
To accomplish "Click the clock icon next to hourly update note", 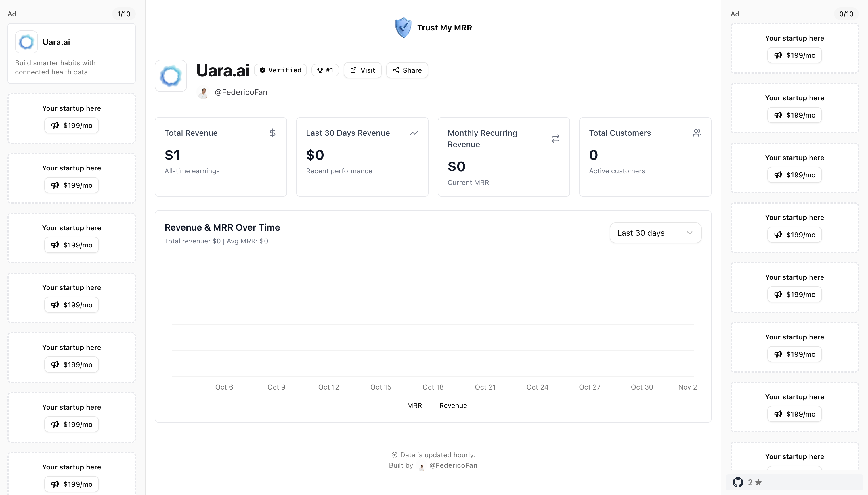I will [x=394, y=454].
